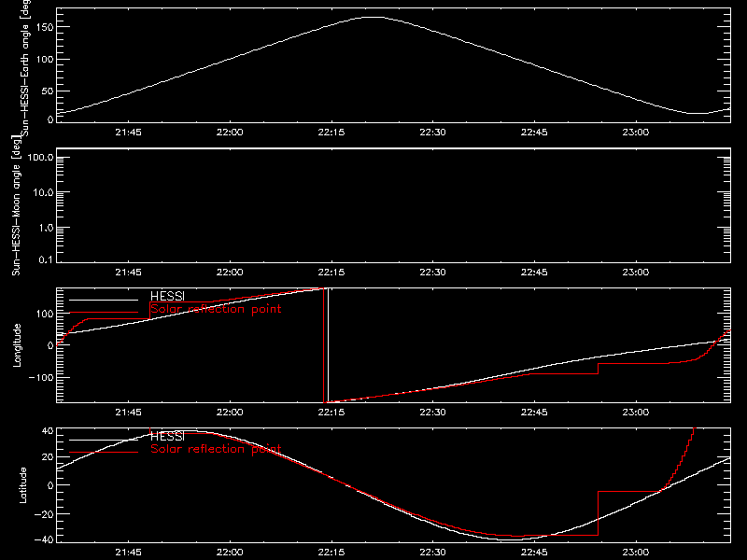Click the 22:30 time label under Moon angle plot
Viewport: 747px width, 560px height.
tap(432, 273)
